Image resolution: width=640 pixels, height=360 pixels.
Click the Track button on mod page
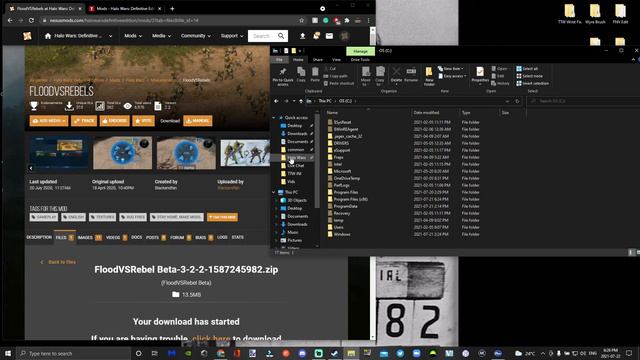tap(84, 121)
